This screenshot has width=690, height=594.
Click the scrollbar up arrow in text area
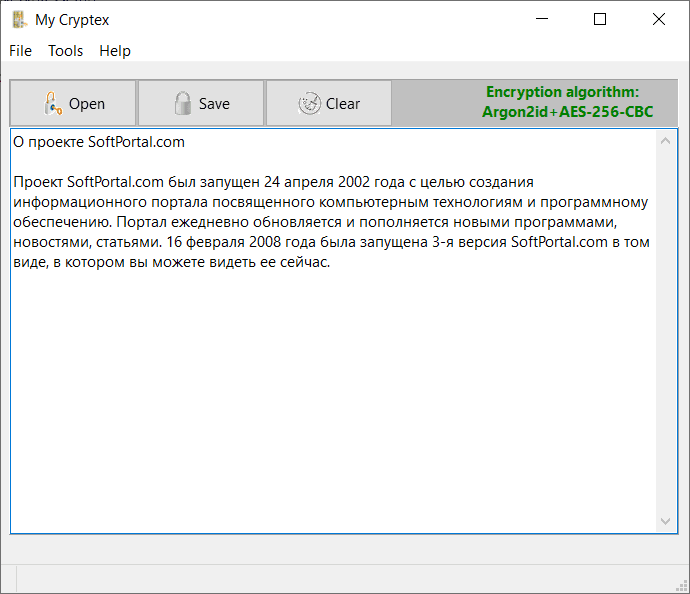pyautogui.click(x=665, y=141)
